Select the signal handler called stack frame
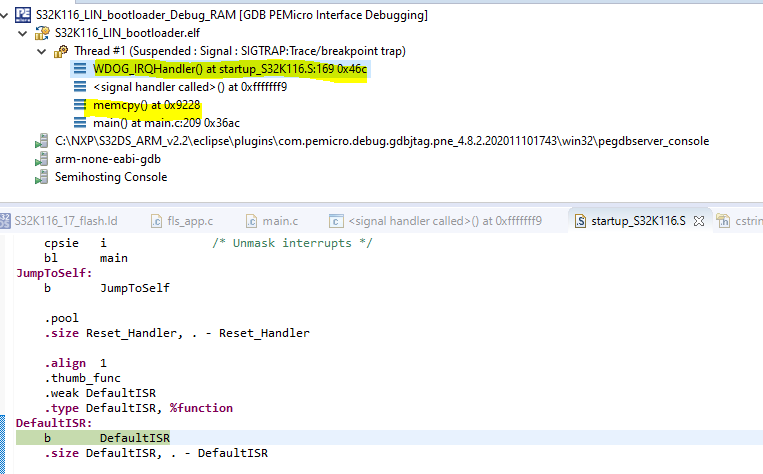 (x=190, y=87)
